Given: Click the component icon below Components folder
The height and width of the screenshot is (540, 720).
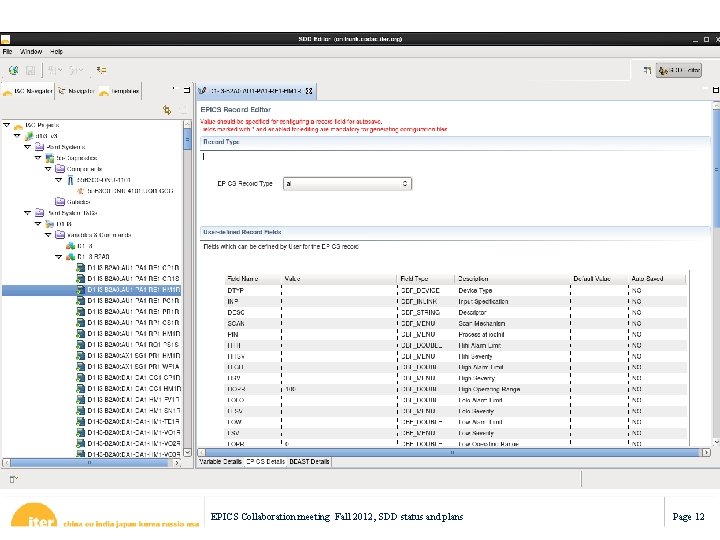Looking at the screenshot, I should [70, 180].
